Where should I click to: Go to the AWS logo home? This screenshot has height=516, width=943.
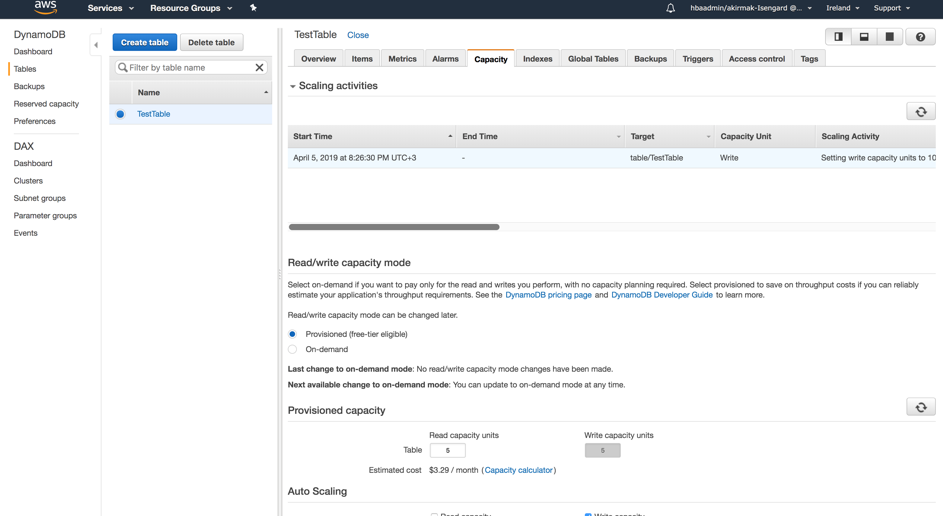46,7
